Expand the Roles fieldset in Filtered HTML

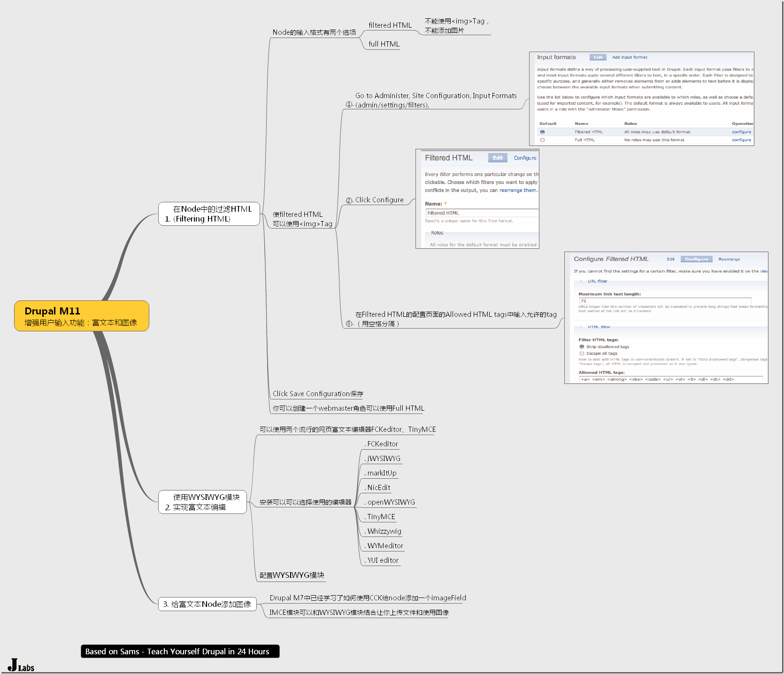pos(437,233)
